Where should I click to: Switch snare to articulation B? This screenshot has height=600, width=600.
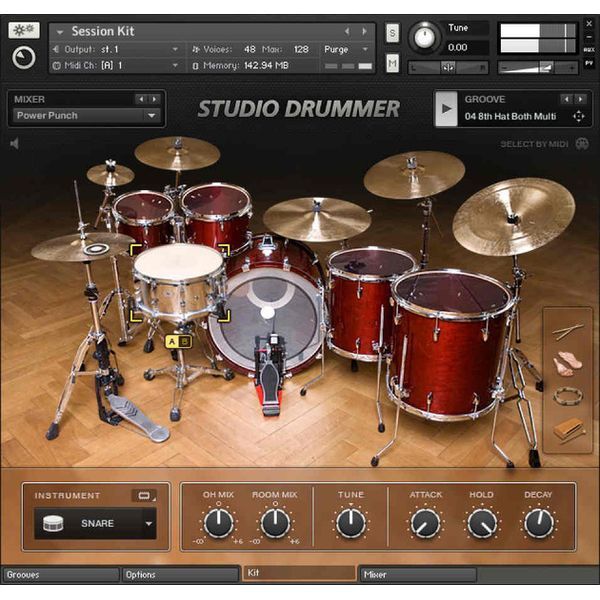[184, 342]
